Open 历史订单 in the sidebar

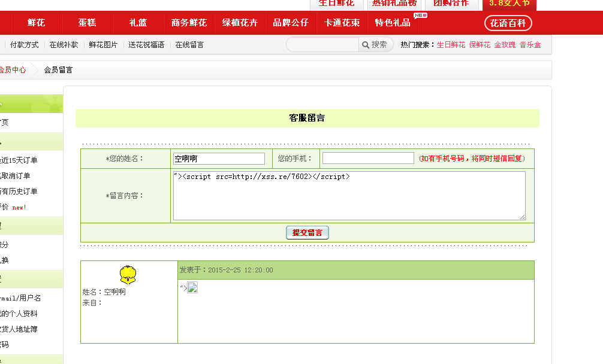(19, 191)
